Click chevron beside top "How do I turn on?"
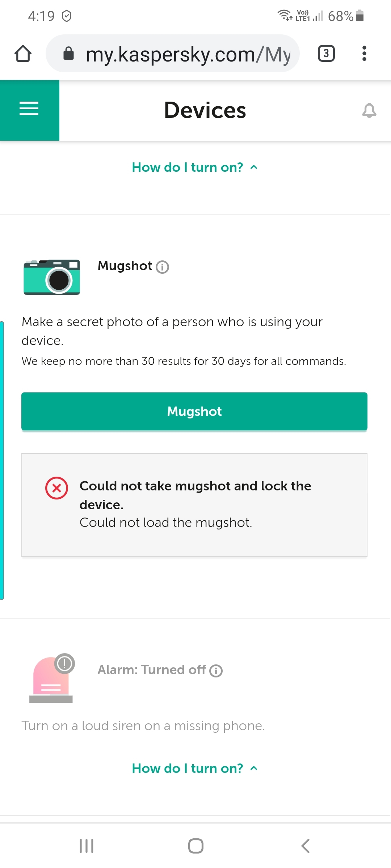The image size is (391, 868). point(254,167)
